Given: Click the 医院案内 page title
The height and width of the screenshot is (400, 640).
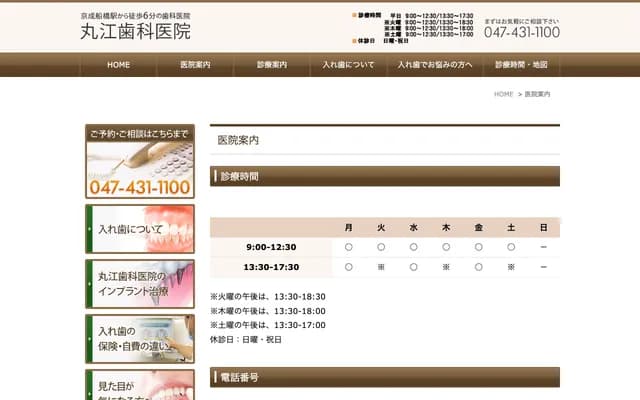Looking at the screenshot, I should pyautogui.click(x=238, y=140).
